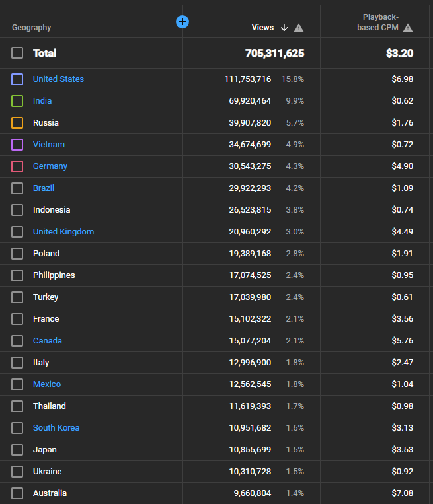Select the France row label

click(x=46, y=319)
